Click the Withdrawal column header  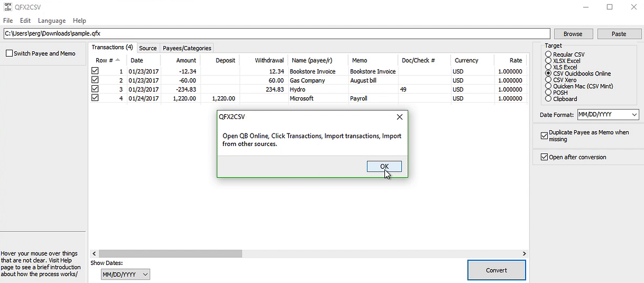click(x=263, y=60)
